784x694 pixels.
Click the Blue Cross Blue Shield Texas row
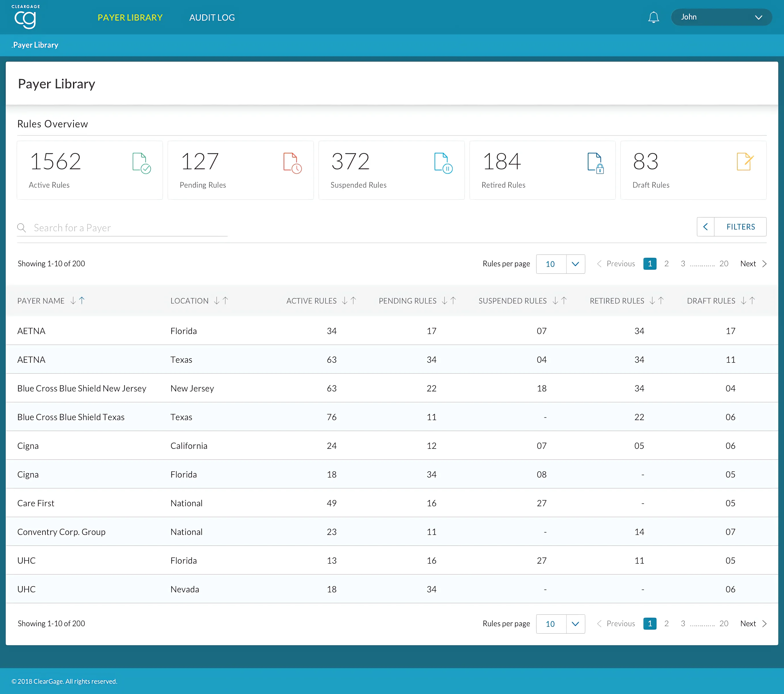click(x=392, y=417)
